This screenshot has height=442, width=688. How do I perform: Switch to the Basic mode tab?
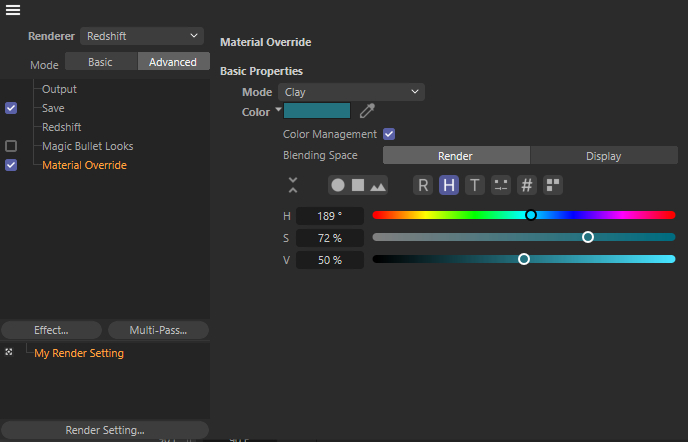coord(100,62)
